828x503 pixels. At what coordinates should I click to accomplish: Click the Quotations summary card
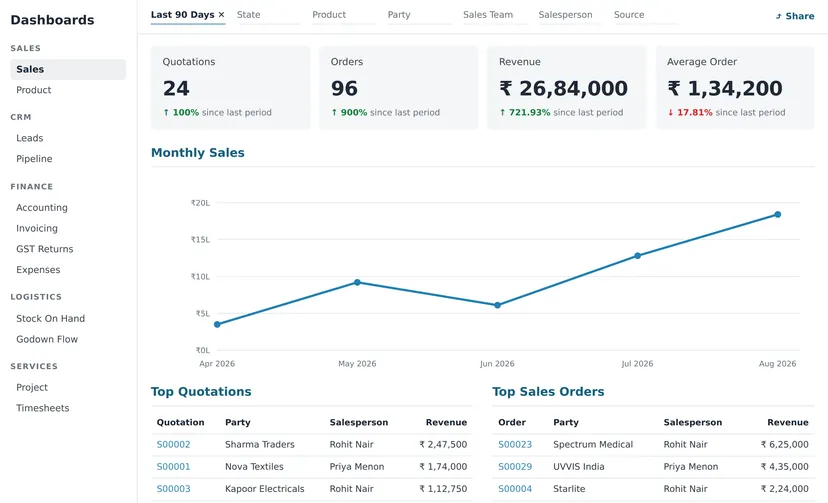point(231,88)
